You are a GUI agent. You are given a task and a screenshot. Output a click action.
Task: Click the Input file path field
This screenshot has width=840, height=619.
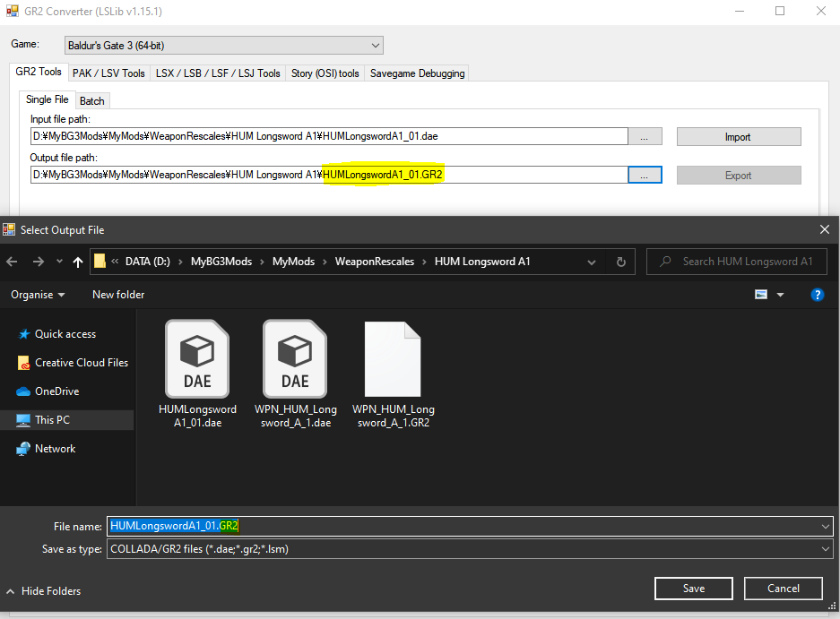tap(329, 136)
